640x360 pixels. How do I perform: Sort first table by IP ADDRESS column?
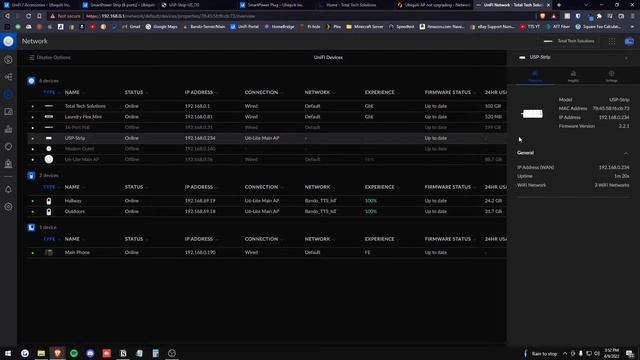(199, 92)
